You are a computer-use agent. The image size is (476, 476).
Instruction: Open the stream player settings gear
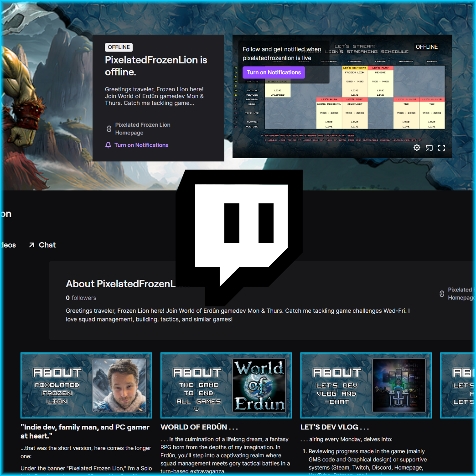tap(416, 148)
